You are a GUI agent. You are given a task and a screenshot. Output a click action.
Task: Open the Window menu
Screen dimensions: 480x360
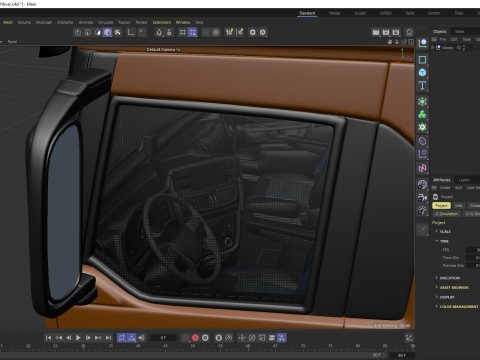point(183,22)
